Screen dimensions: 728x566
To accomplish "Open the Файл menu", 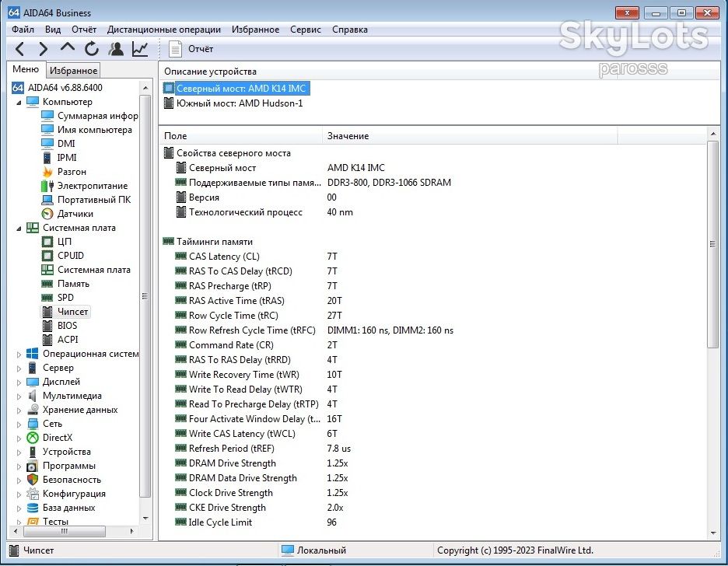I will point(23,30).
